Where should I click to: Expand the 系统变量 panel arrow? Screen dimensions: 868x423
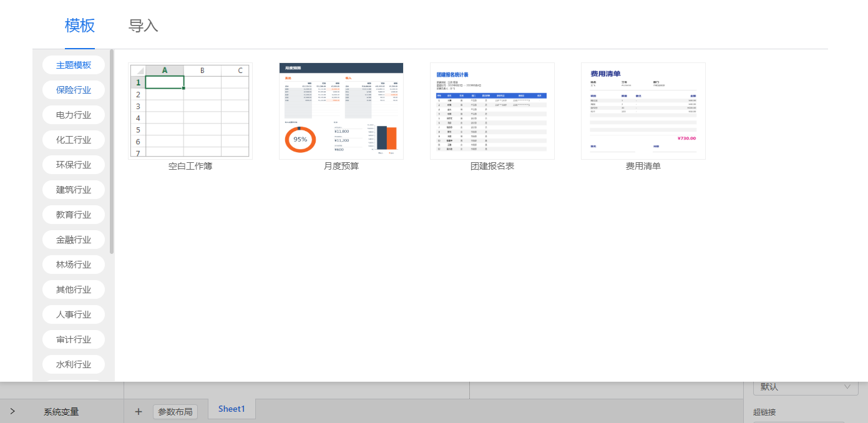pyautogui.click(x=12, y=412)
